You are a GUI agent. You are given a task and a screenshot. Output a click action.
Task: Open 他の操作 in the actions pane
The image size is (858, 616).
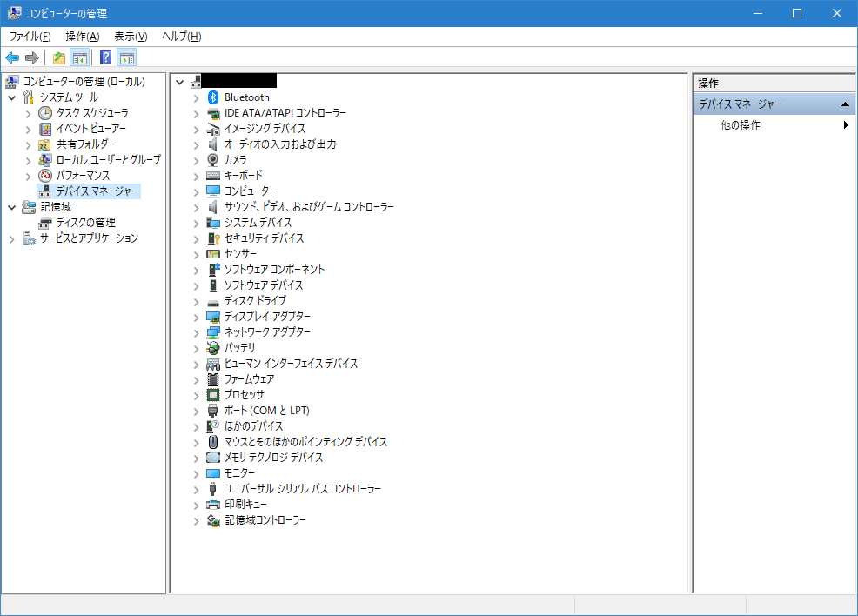(x=741, y=125)
